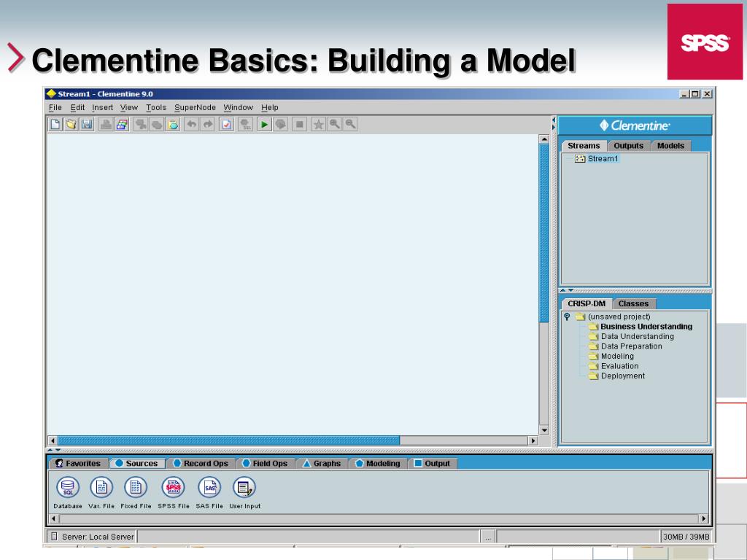Open the View menu
This screenshot has width=747, height=560.
click(129, 108)
